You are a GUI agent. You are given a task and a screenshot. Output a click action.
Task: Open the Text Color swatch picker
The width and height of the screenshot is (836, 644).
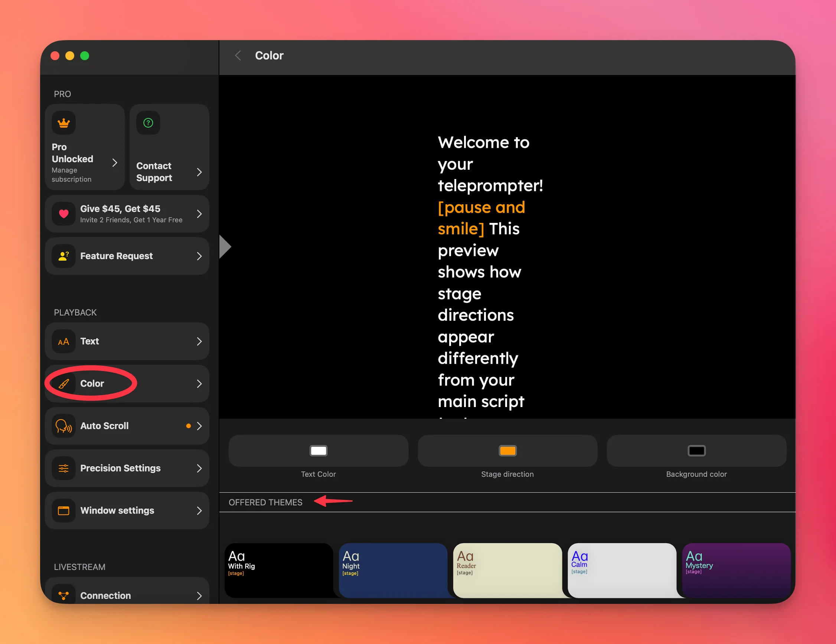coord(318,451)
